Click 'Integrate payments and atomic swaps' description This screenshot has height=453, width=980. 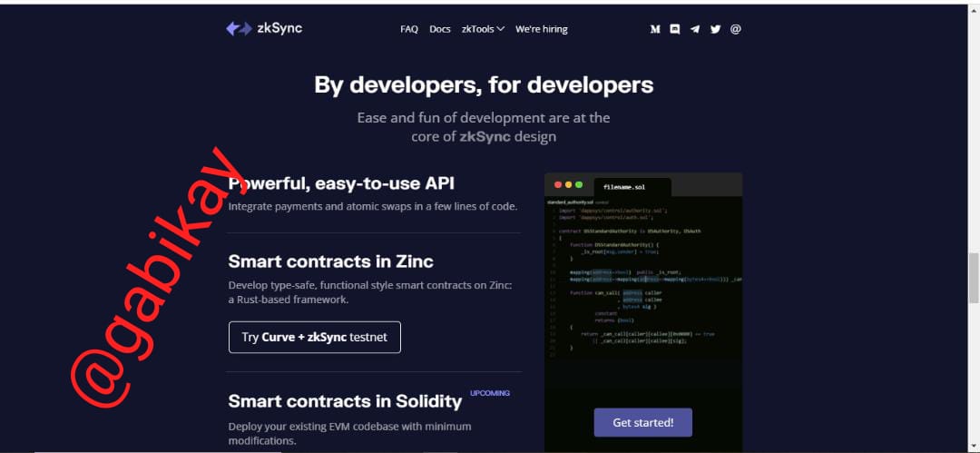tap(373, 206)
